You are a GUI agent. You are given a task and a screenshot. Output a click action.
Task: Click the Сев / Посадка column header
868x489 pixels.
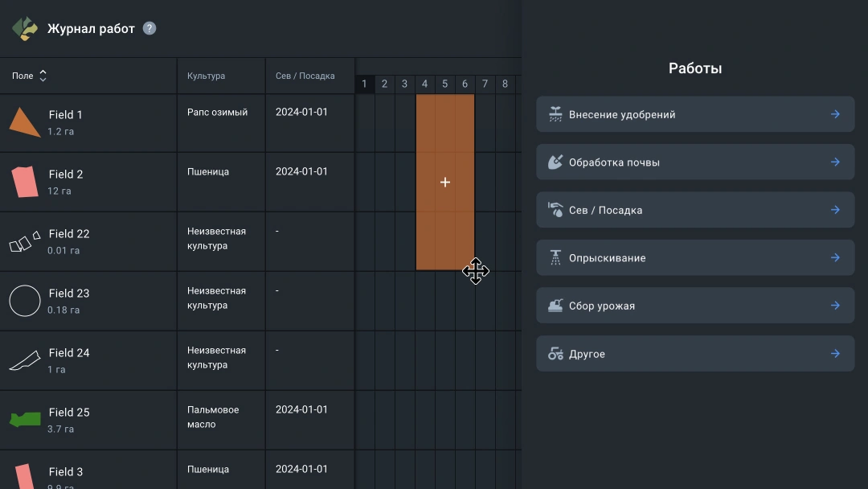pyautogui.click(x=305, y=76)
